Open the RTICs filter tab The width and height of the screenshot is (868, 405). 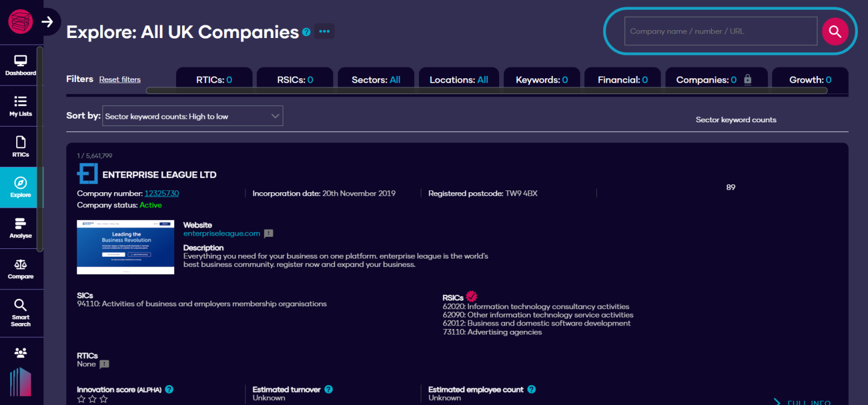click(x=214, y=80)
